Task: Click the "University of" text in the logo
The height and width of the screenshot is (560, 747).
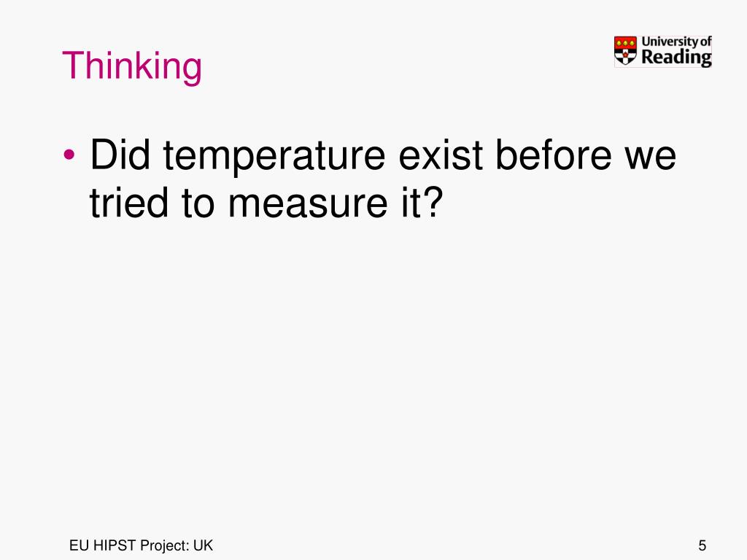Action: [676, 42]
